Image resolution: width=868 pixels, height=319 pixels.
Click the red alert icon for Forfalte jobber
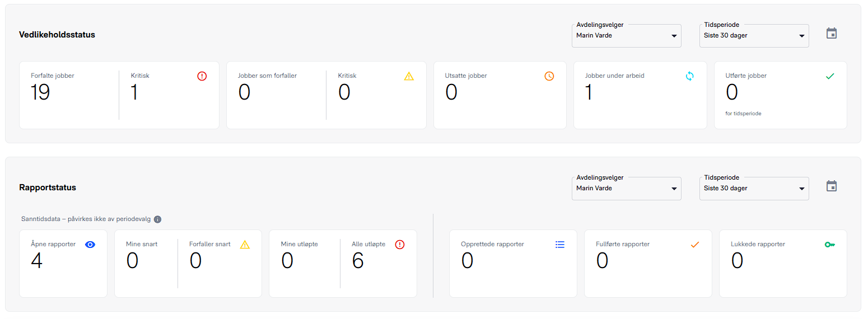click(x=202, y=76)
